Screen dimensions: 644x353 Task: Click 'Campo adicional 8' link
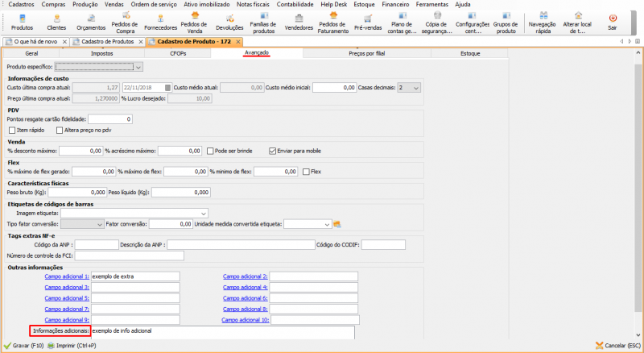click(246, 309)
